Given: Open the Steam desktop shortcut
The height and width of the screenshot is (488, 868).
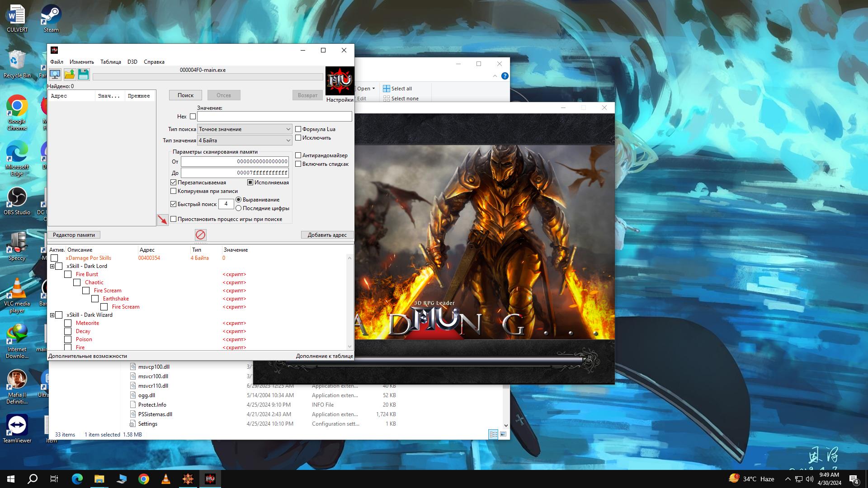Looking at the screenshot, I should click(x=51, y=19).
